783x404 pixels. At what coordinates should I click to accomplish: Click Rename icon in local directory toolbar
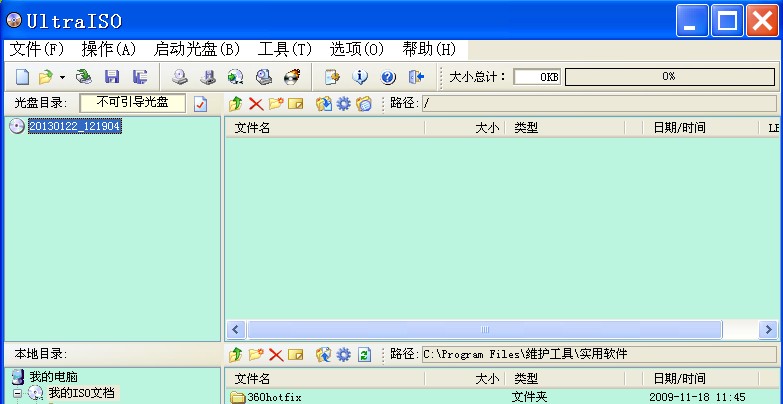click(x=296, y=355)
